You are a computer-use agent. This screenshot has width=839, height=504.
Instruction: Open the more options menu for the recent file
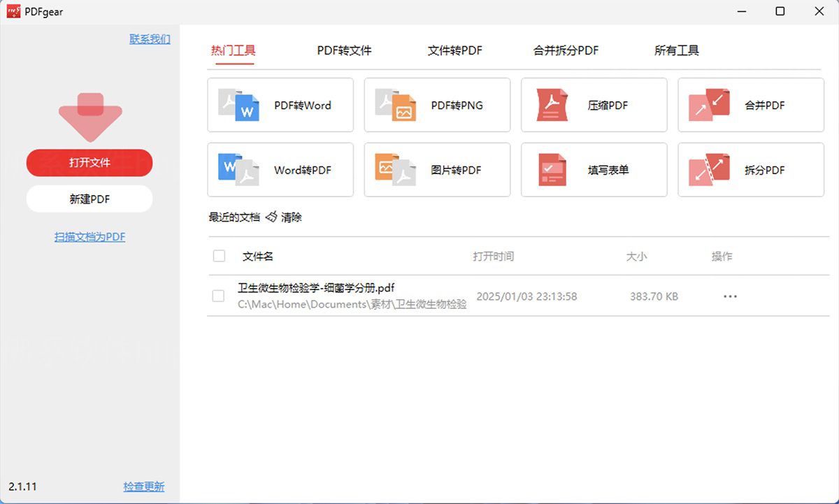[x=730, y=296]
